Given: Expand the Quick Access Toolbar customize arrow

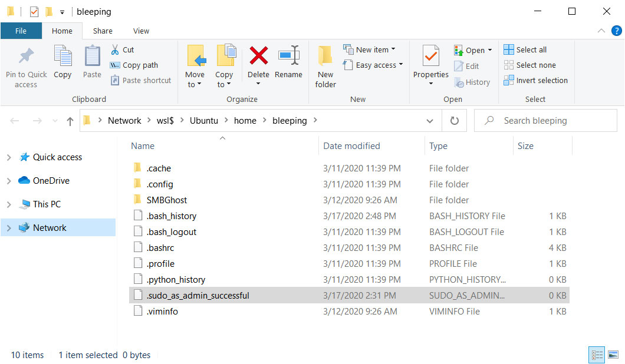Looking at the screenshot, I should [x=62, y=12].
